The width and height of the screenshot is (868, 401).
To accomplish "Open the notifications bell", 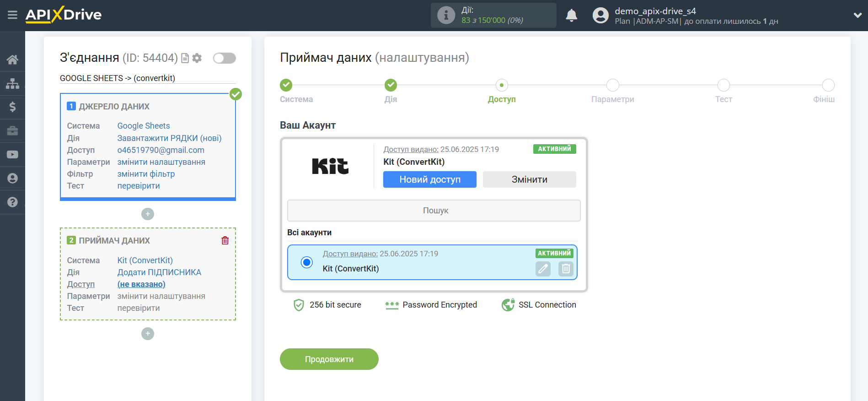I will [571, 15].
